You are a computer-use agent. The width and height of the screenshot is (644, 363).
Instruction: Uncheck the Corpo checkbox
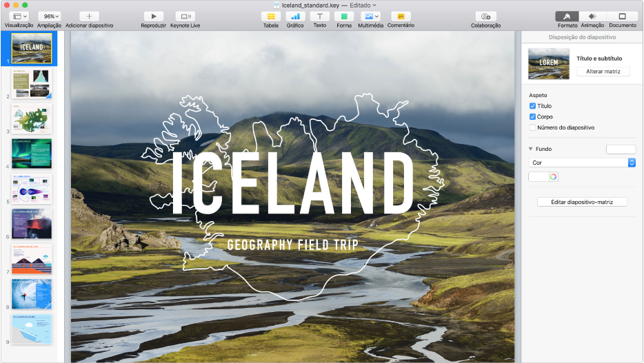point(533,116)
